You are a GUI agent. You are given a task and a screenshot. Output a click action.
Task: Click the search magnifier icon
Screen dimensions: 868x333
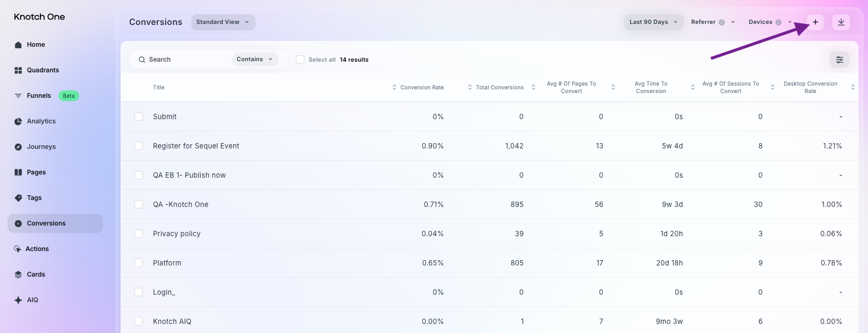tap(142, 60)
